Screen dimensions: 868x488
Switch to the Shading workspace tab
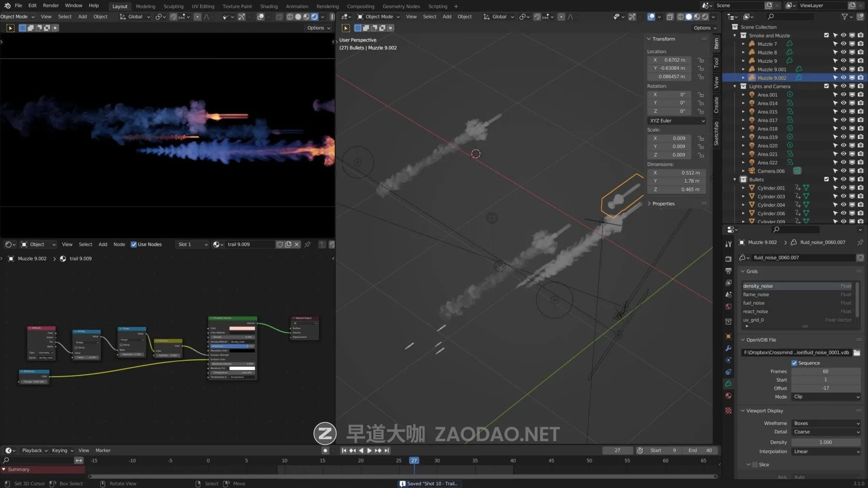click(x=269, y=6)
